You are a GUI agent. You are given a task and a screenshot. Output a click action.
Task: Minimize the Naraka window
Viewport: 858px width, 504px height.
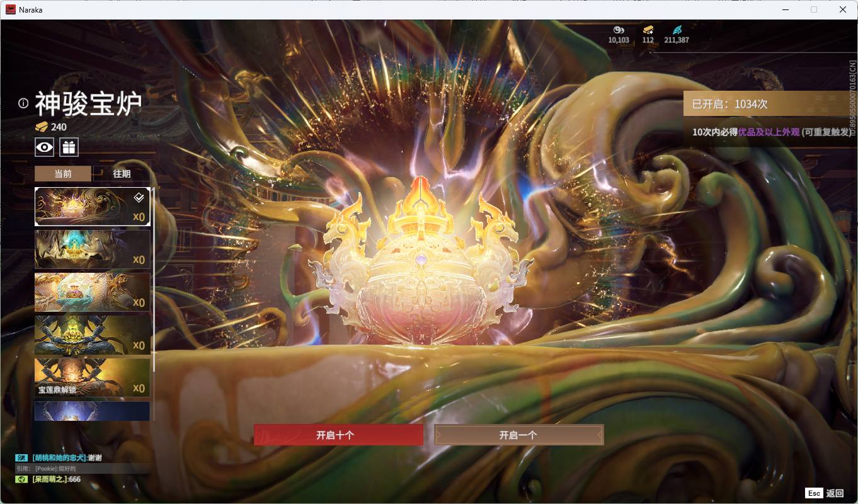[x=786, y=9]
